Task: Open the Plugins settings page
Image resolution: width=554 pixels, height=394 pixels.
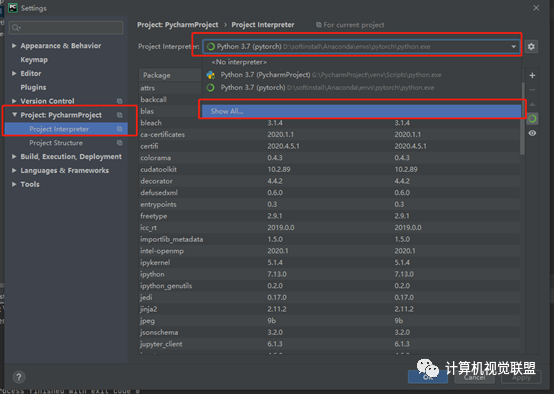Action: click(33, 87)
